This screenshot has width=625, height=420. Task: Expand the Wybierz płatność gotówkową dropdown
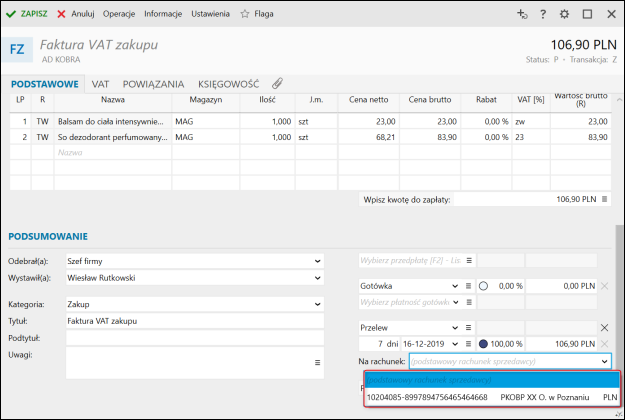click(456, 302)
